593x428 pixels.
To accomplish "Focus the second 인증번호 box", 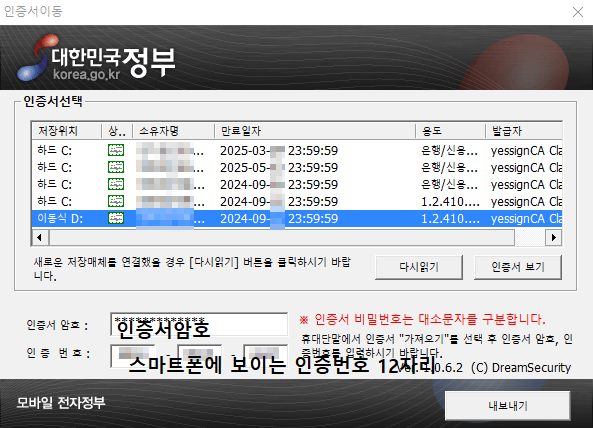I will pos(200,355).
